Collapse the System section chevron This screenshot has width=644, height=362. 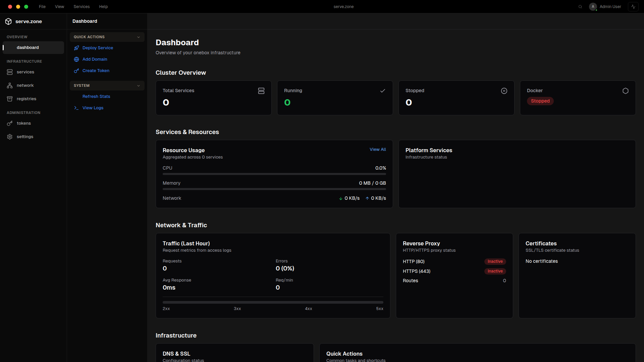139,86
